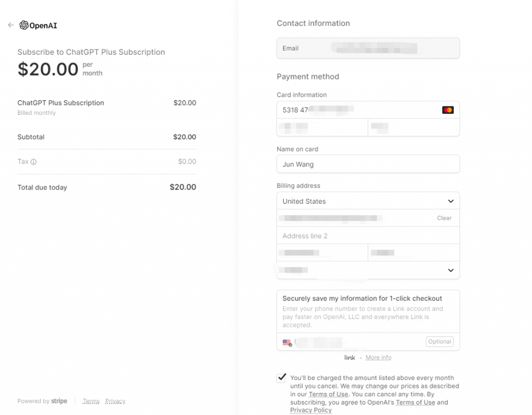Click the back arrow next to OpenAI
Image resolution: width=532 pixels, height=415 pixels.
pos(10,25)
